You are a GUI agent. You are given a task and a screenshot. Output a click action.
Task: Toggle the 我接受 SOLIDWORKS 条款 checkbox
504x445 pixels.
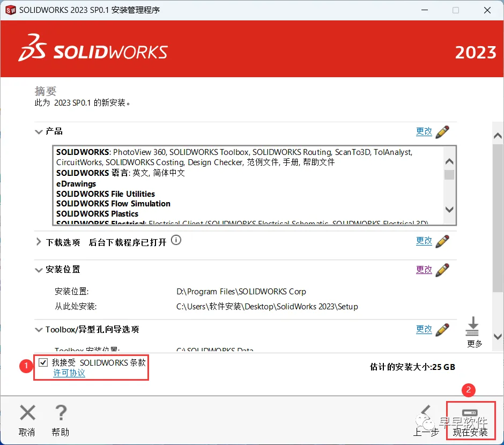point(43,363)
